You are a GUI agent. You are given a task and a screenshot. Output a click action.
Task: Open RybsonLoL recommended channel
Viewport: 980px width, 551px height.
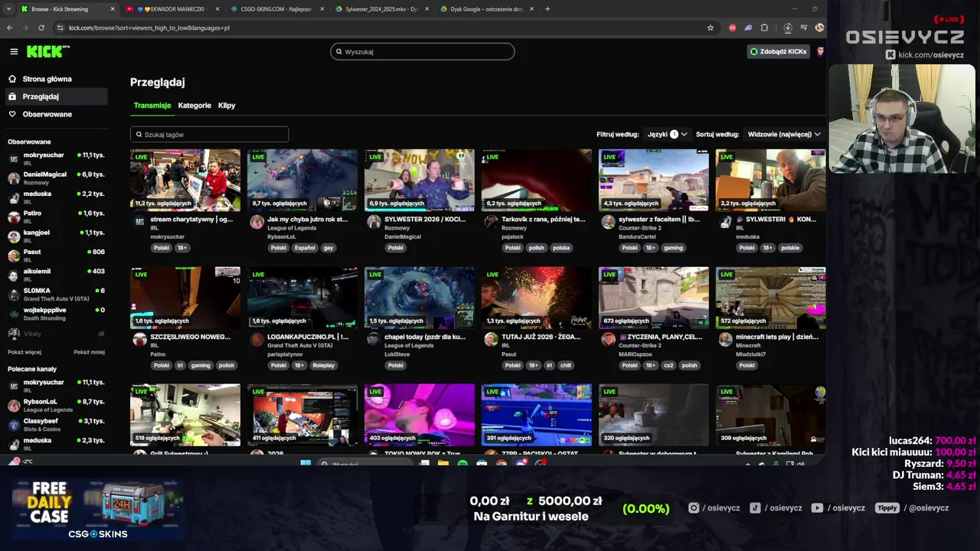(x=56, y=405)
